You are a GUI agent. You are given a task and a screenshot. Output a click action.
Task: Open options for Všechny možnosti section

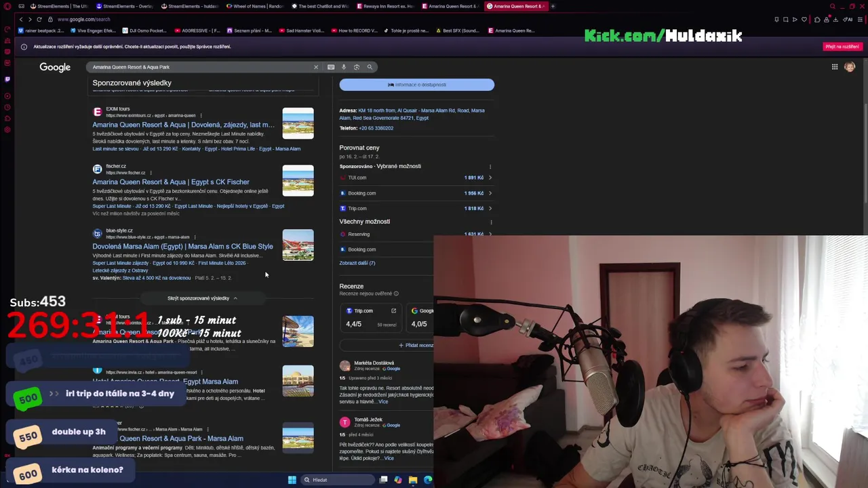click(x=490, y=222)
